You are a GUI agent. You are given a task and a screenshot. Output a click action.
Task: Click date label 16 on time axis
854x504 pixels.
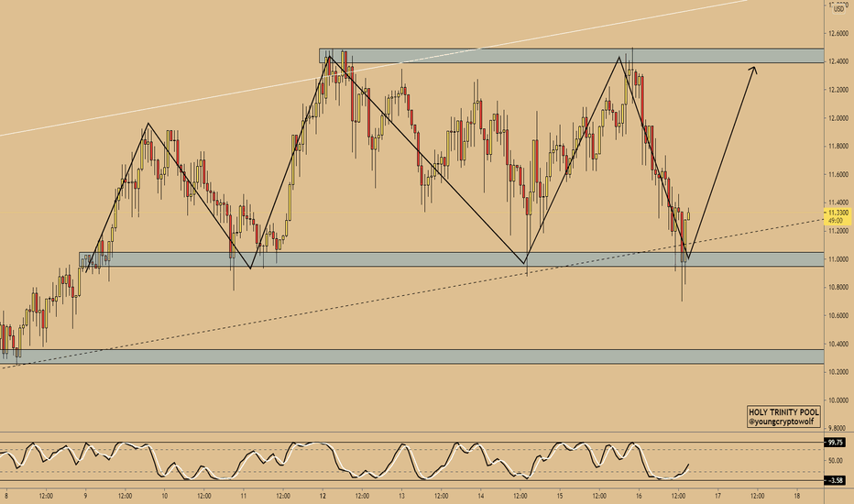[639, 497]
